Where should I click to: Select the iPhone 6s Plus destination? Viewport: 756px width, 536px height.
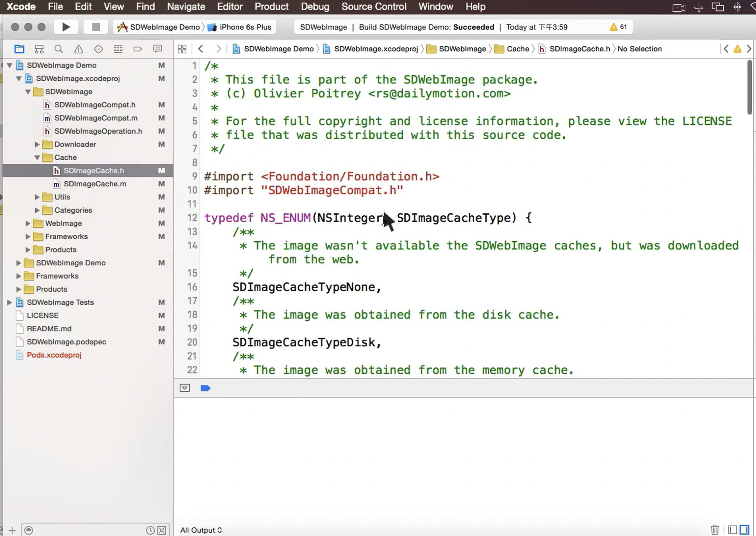[x=245, y=27]
